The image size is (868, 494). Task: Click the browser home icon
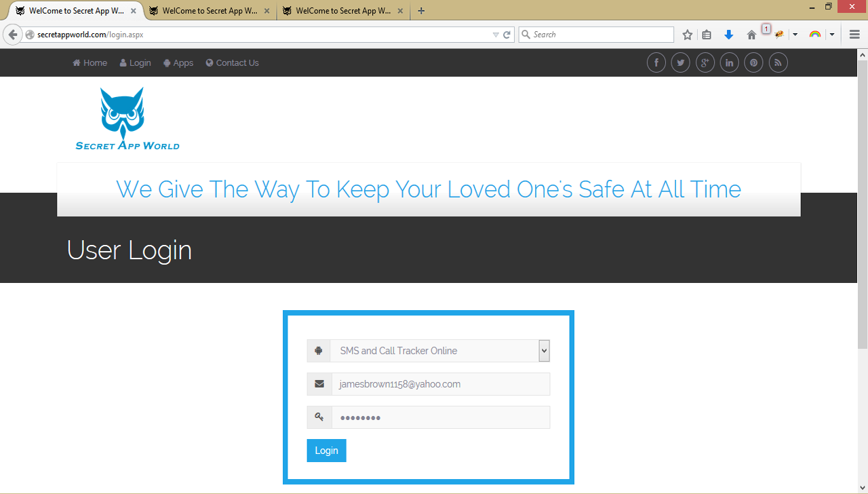pyautogui.click(x=751, y=35)
